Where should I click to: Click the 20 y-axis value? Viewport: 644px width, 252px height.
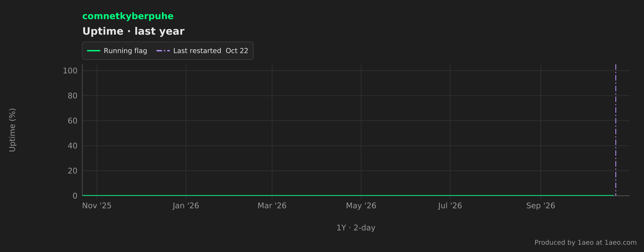pyautogui.click(x=72, y=171)
